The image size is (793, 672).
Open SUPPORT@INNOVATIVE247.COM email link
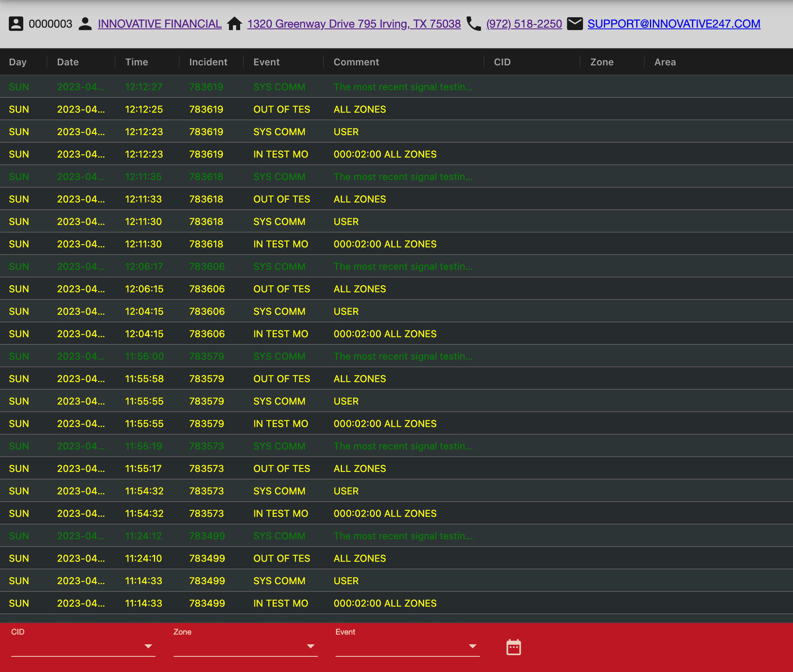[x=674, y=24]
